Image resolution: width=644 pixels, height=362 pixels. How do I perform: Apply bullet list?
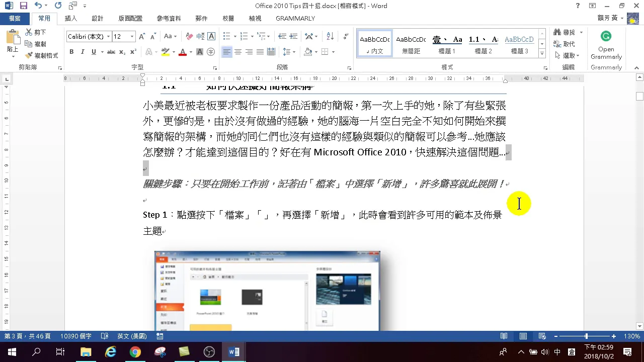tap(226, 36)
